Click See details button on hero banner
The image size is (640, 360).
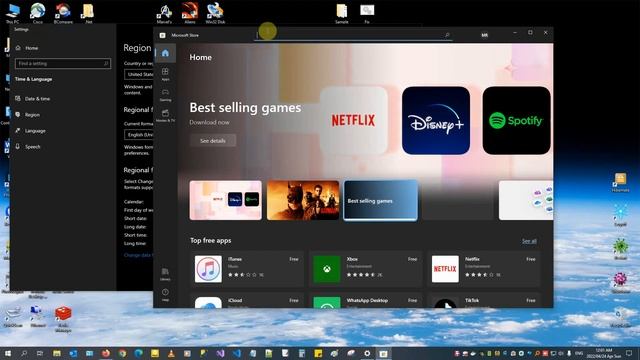[213, 140]
